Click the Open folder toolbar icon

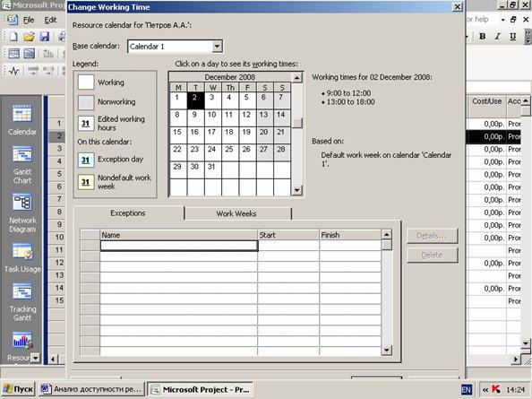pos(29,37)
